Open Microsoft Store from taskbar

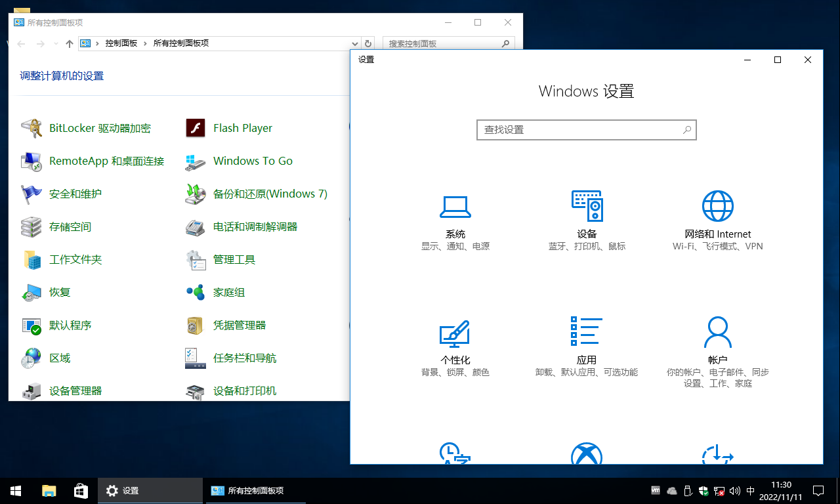tap(81, 491)
